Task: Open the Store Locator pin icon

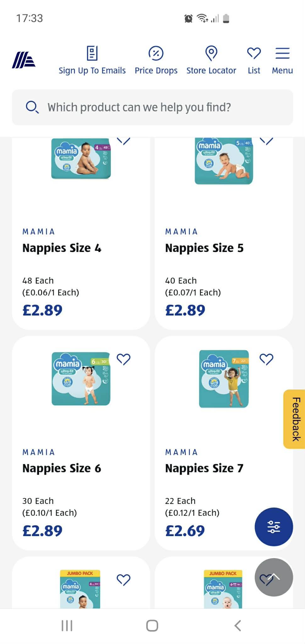Action: 211,53
